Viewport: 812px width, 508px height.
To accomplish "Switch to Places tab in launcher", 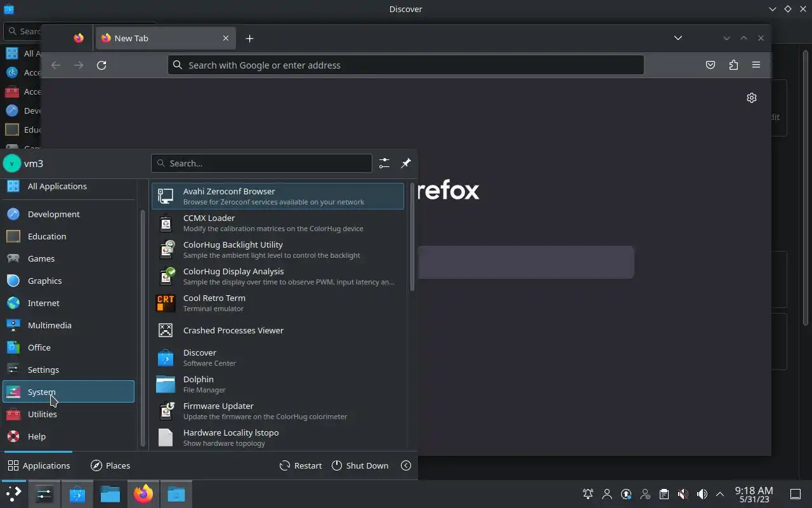I will pos(110,465).
